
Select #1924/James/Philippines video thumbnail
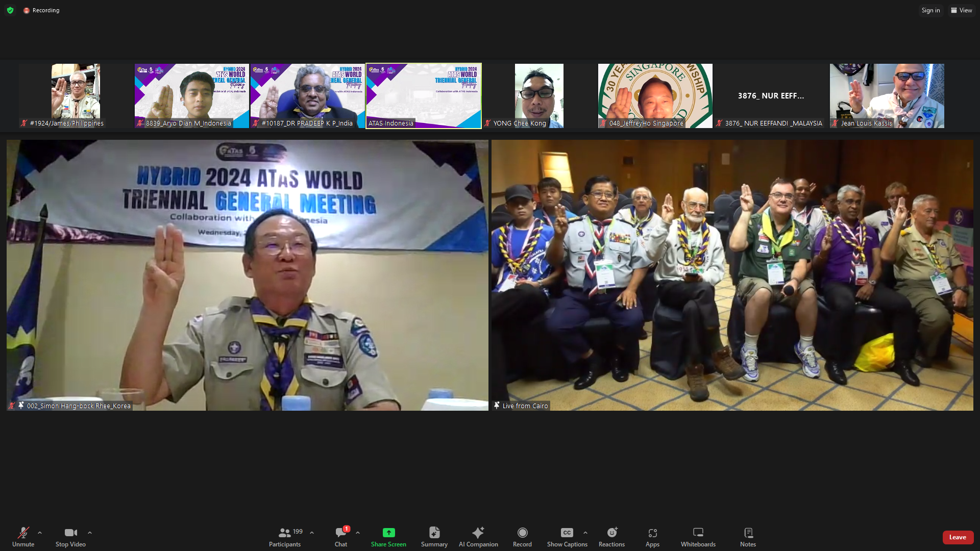pos(76,96)
